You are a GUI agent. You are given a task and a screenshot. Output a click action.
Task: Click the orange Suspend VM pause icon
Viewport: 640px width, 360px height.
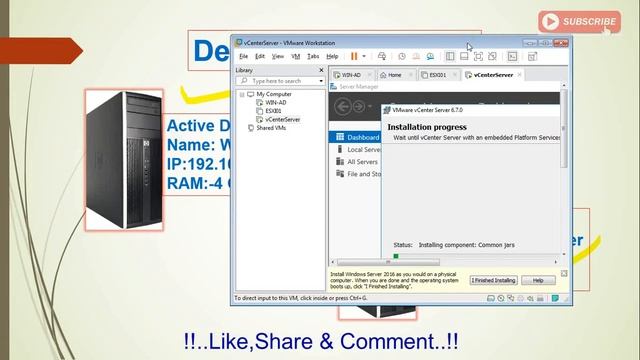(354, 56)
